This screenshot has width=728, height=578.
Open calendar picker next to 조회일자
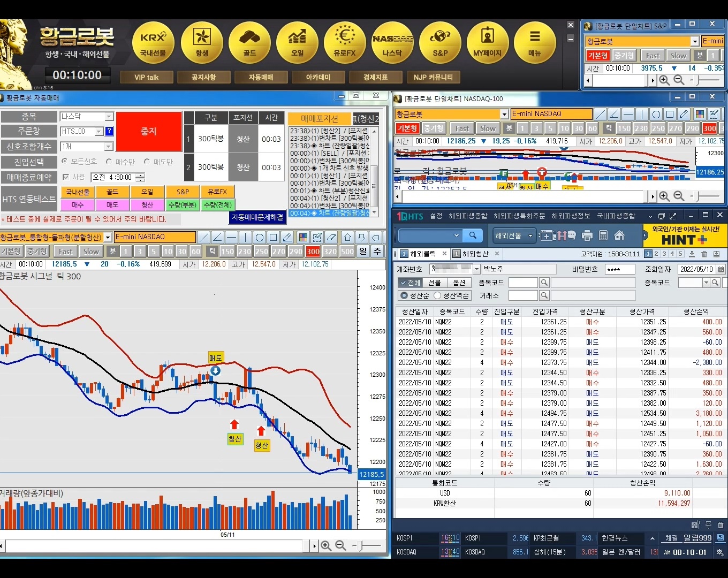[x=721, y=269]
